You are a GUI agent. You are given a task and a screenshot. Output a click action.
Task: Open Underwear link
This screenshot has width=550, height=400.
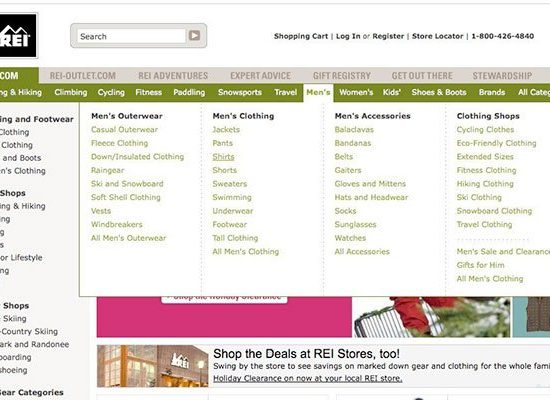tap(233, 211)
